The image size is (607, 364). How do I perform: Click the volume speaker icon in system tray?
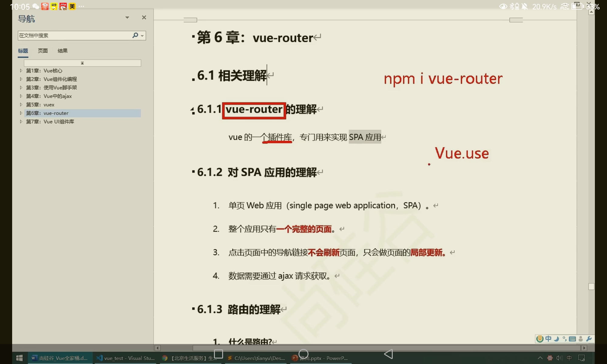(559, 358)
